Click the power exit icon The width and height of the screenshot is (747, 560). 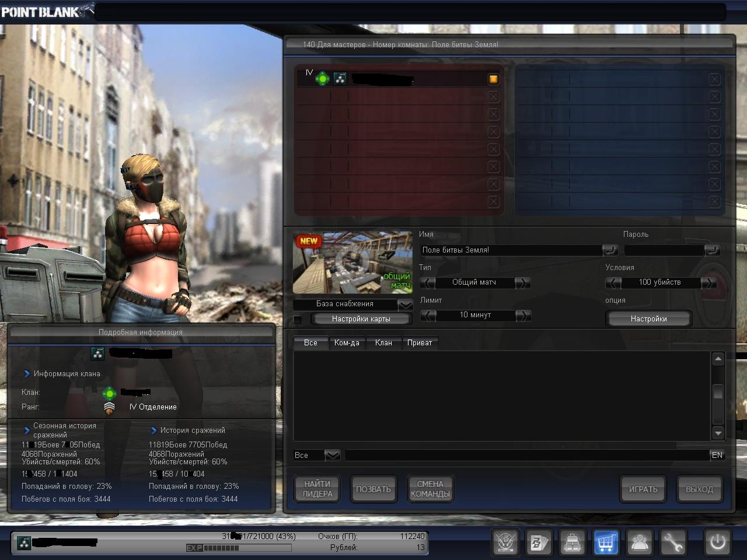pos(717,542)
